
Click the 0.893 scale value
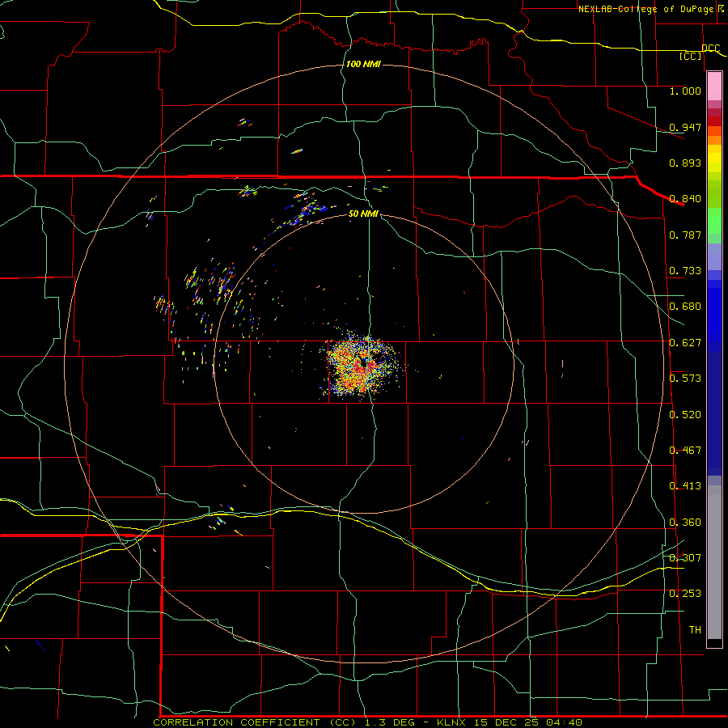[685, 163]
